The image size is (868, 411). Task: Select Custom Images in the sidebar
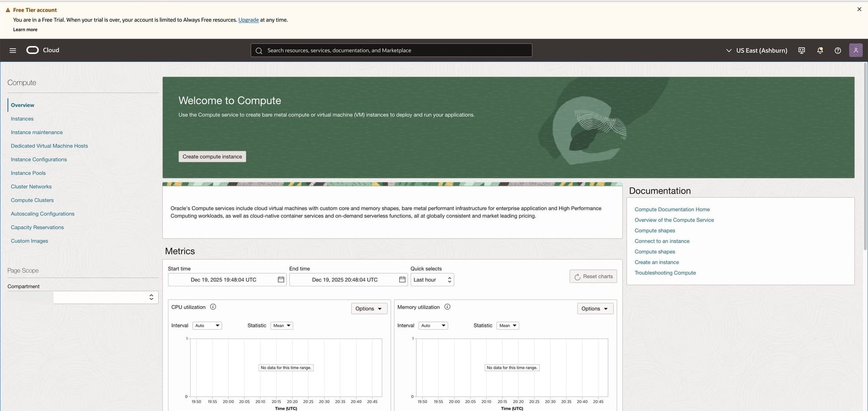click(30, 241)
